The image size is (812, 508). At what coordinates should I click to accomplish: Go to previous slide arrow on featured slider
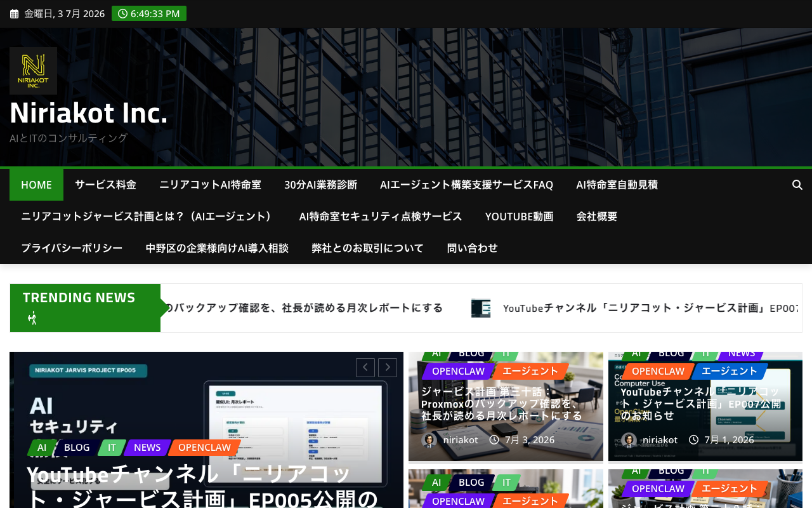click(x=365, y=368)
